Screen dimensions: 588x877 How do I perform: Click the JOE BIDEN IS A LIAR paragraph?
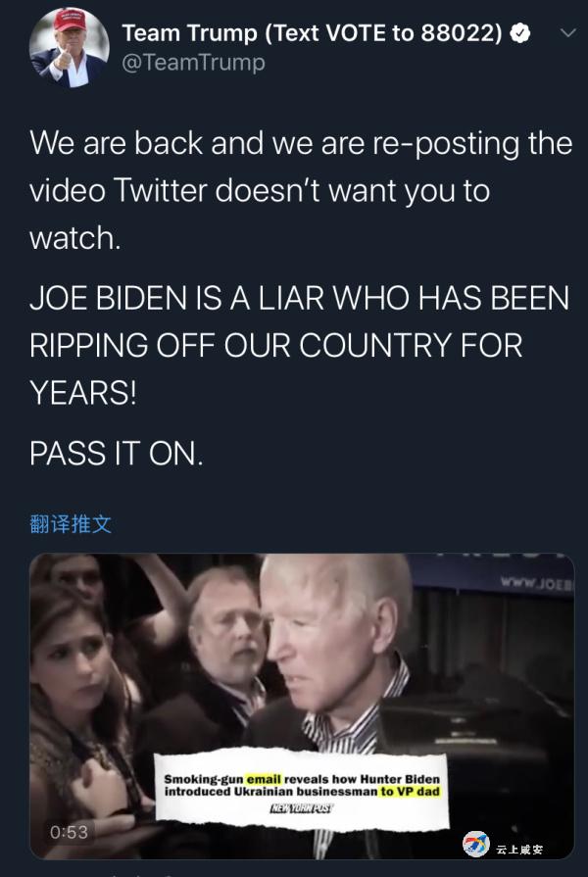point(299,345)
